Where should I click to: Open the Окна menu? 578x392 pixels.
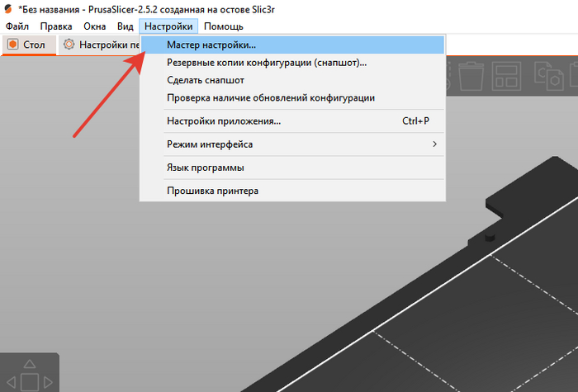(95, 26)
